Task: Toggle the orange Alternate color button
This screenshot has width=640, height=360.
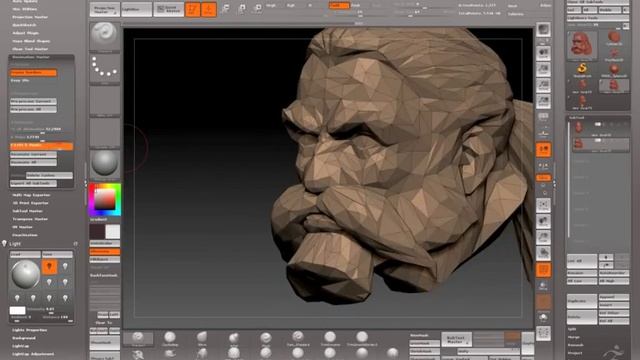Action: pyautogui.click(x=104, y=251)
